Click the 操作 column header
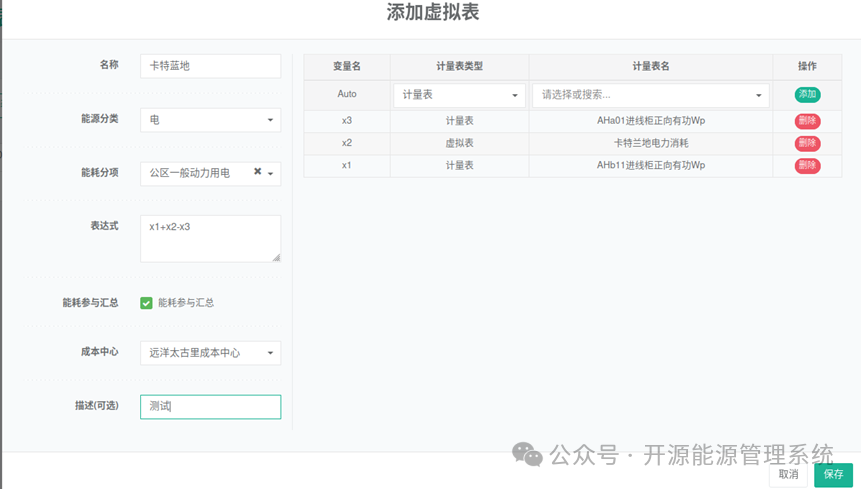This screenshot has width=861, height=489. click(x=807, y=66)
